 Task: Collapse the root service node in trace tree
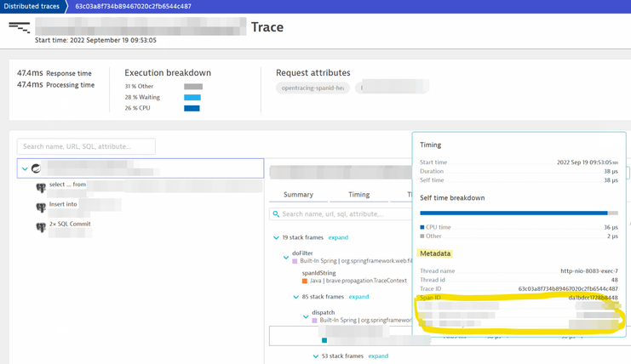[25, 168]
